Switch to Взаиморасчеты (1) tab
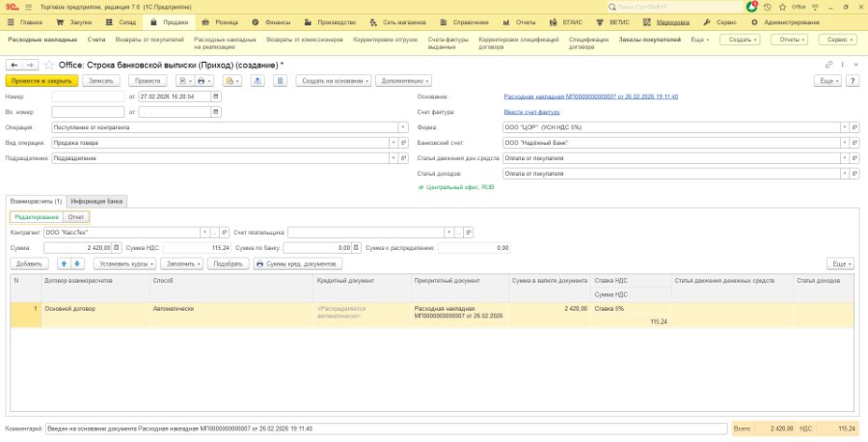868x442 pixels. pyautogui.click(x=36, y=202)
